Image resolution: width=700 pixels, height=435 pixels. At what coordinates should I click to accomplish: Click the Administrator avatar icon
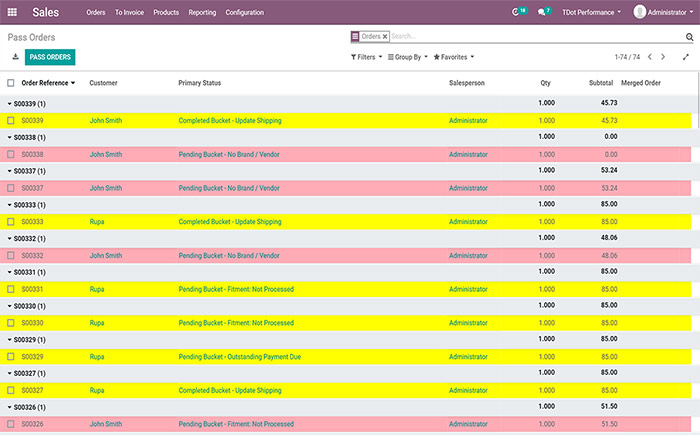tap(640, 12)
